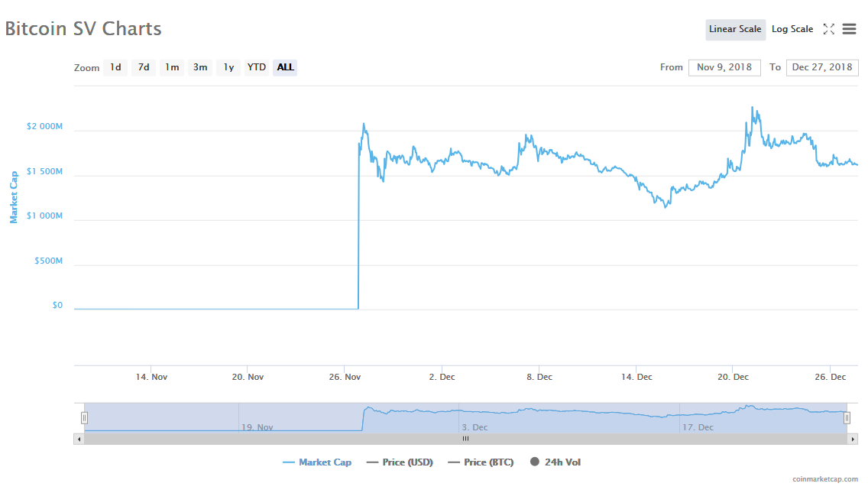Click the 26. Dec date label
868x493 pixels.
pyautogui.click(x=831, y=377)
